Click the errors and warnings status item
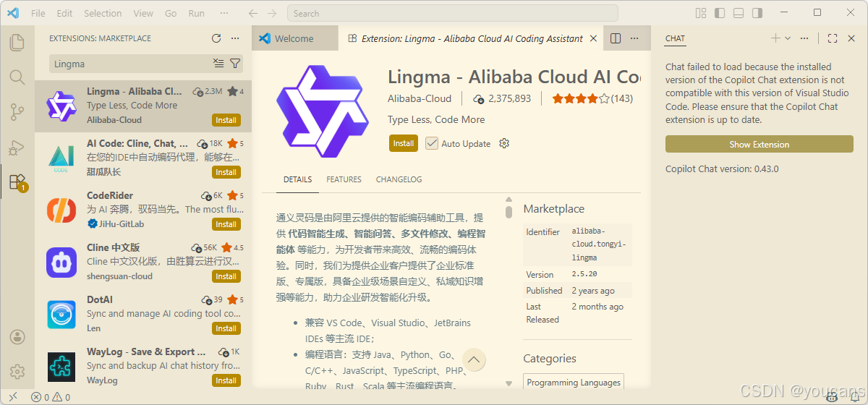Image resolution: width=868 pixels, height=405 pixels. pos(51,397)
